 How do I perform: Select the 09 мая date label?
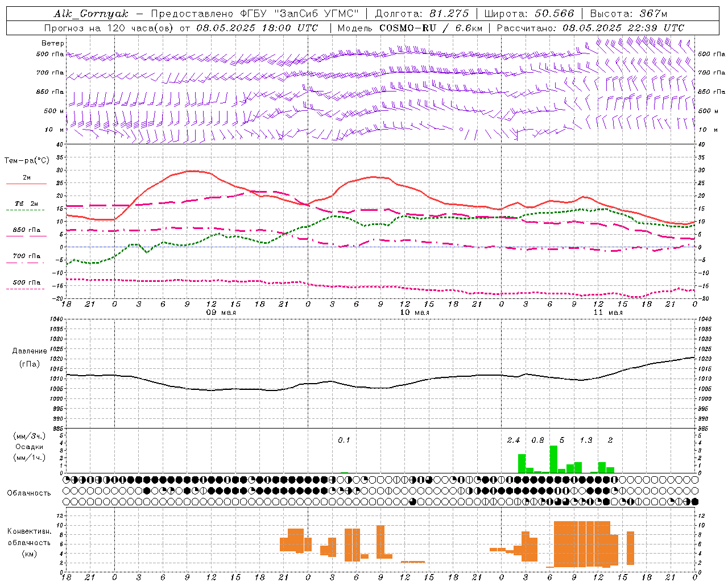(x=221, y=313)
